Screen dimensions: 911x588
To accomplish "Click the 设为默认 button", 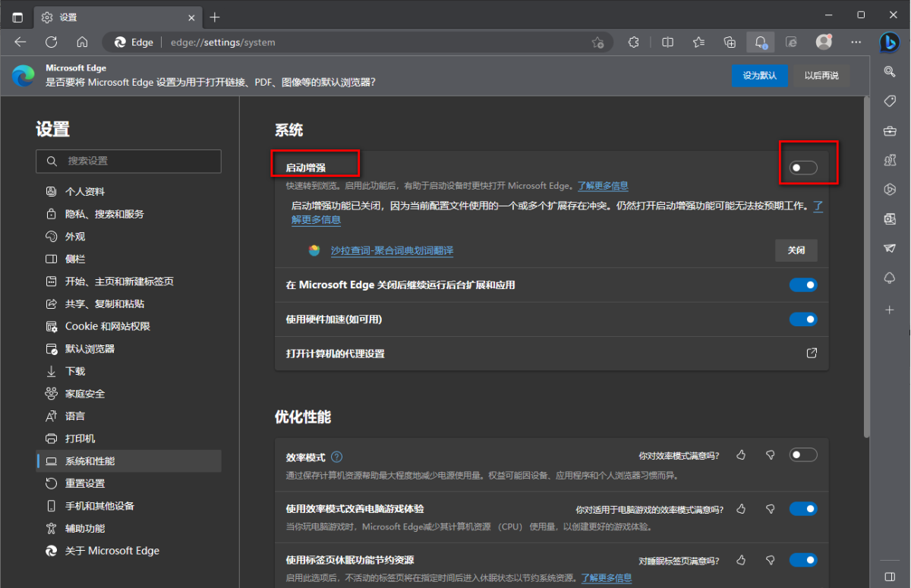I will tap(760, 76).
